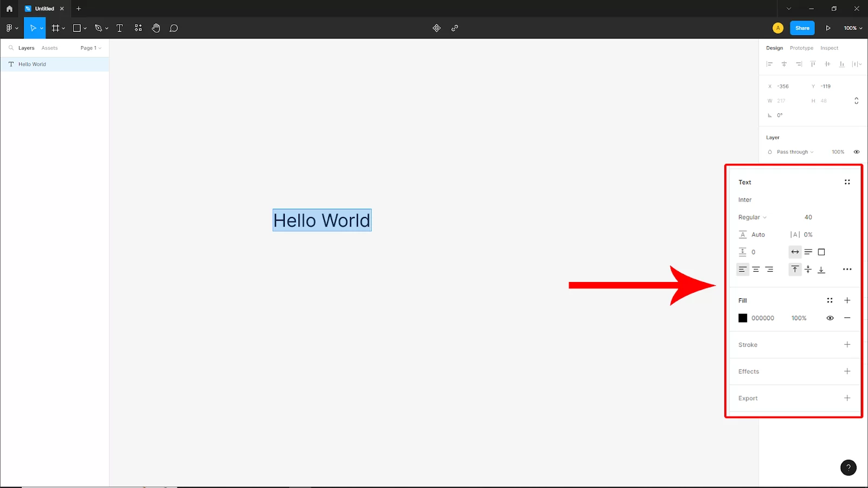Click the user avatar A
The width and height of the screenshot is (868, 488).
click(x=778, y=28)
